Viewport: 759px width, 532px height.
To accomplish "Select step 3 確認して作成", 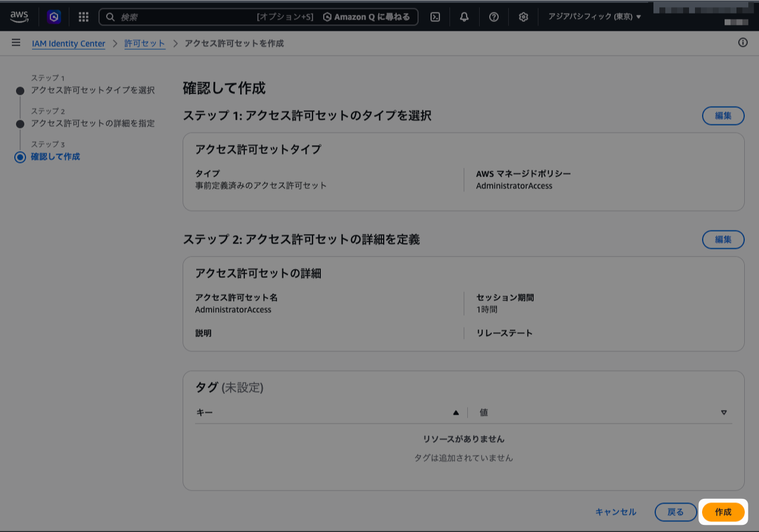I will [x=55, y=156].
